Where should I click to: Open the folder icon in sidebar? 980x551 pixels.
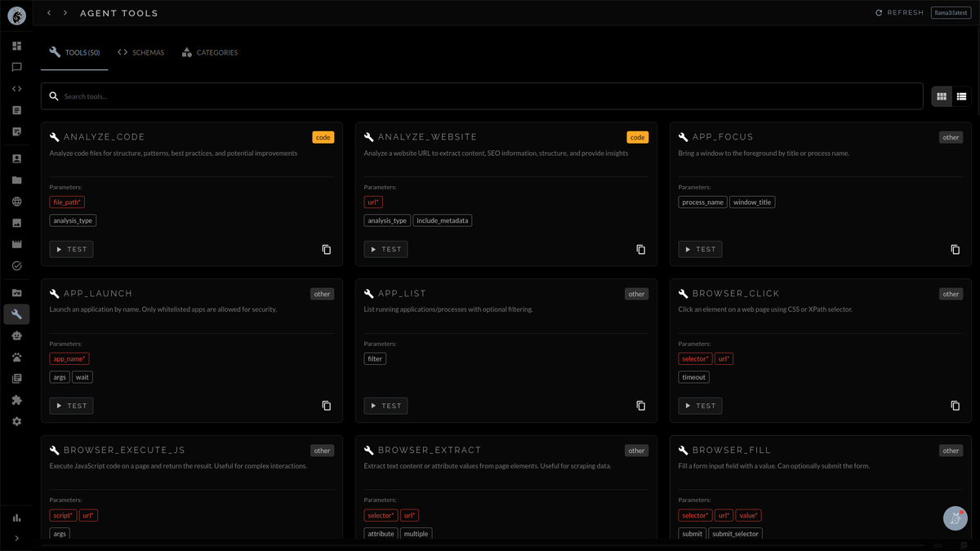(16, 180)
